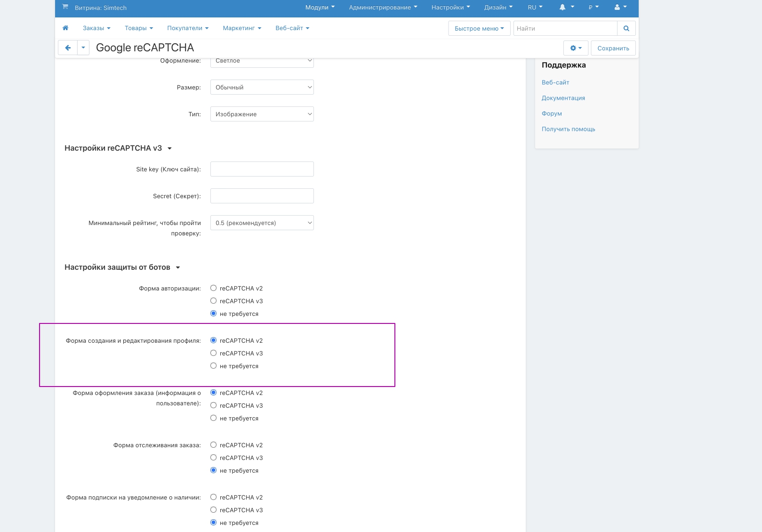Collapse Настройки защиты от ботов section
762x532 pixels.
122,267
